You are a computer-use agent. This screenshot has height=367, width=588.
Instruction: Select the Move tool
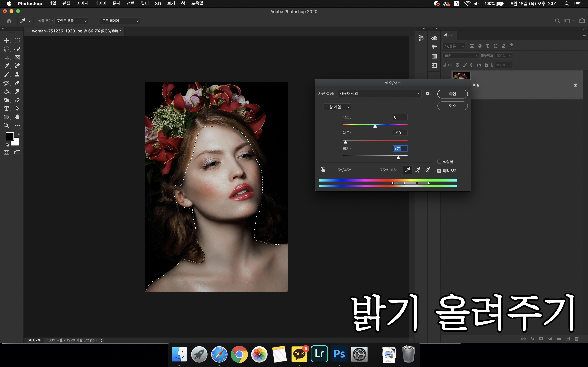7,40
